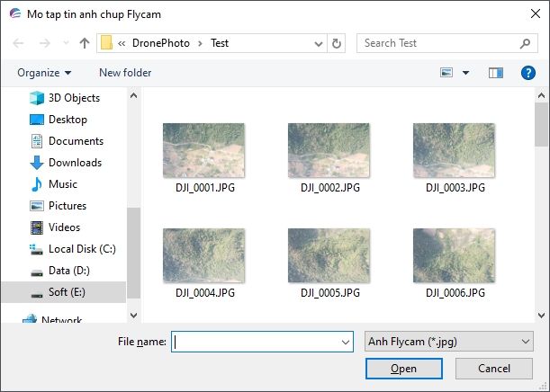Open the Anh Flycam file type dropdown
The image size is (550, 392).
click(x=449, y=342)
